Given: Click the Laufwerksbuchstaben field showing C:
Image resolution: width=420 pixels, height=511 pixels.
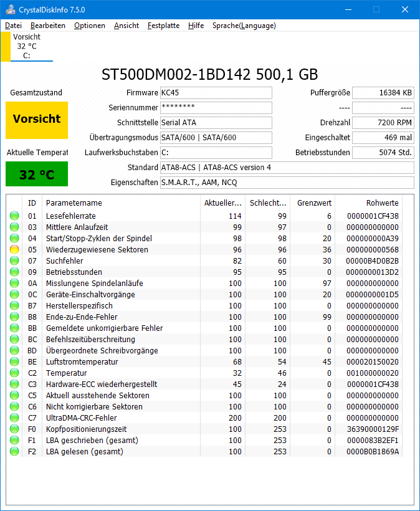Looking at the screenshot, I should pyautogui.click(x=216, y=153).
